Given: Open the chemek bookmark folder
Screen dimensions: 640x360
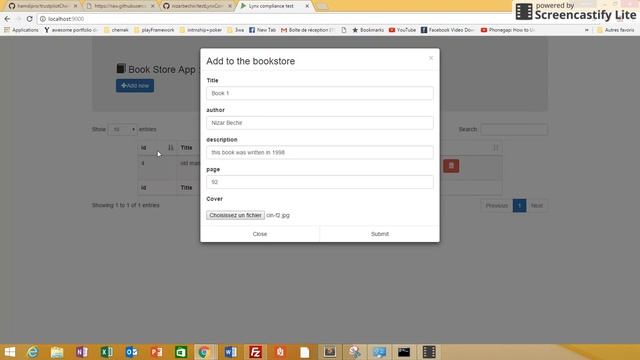Looking at the screenshot, I should pos(116,30).
